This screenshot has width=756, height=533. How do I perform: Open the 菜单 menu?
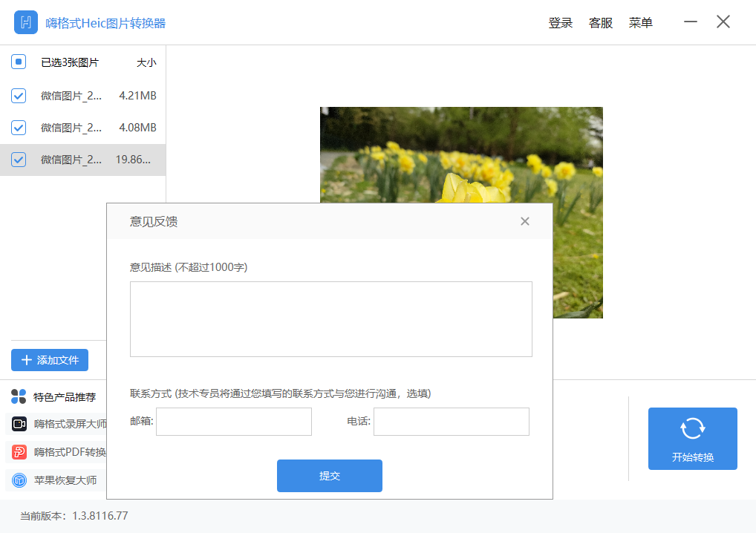click(640, 22)
